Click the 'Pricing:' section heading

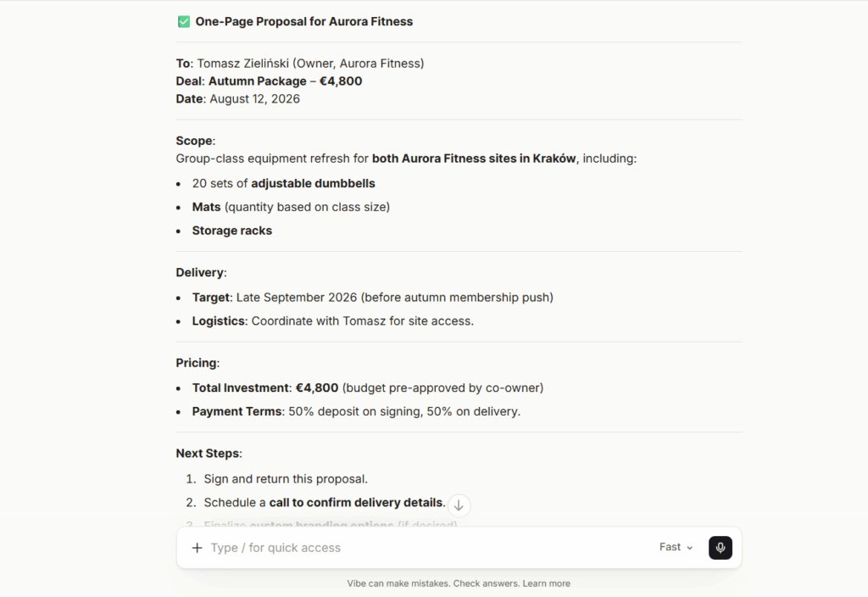coord(198,363)
